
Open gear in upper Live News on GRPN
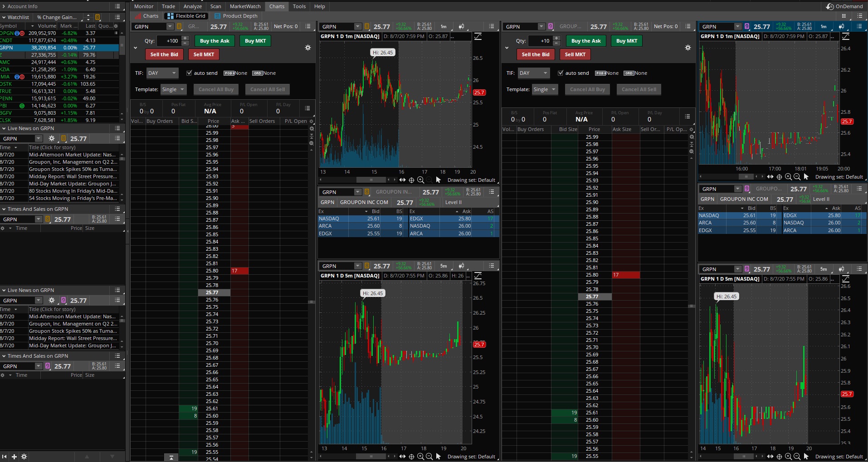point(52,138)
